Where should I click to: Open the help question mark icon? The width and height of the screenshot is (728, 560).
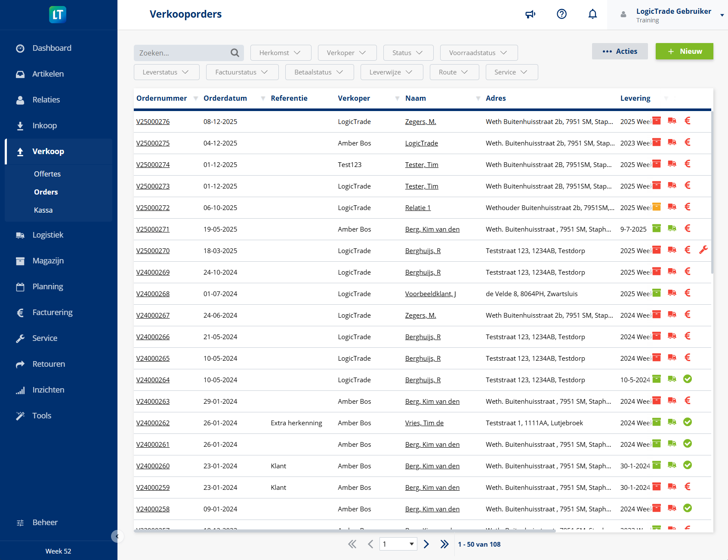(561, 14)
